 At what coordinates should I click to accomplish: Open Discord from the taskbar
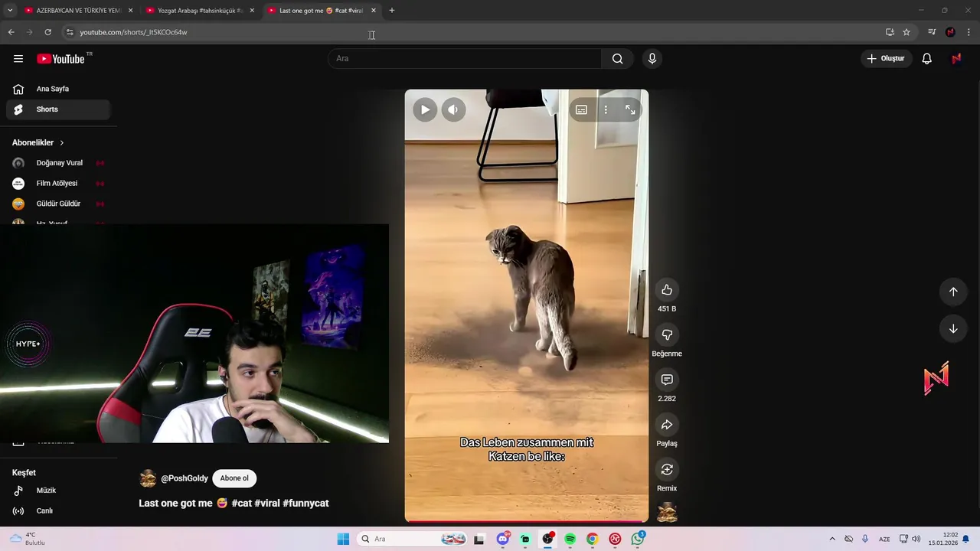pyautogui.click(x=503, y=539)
